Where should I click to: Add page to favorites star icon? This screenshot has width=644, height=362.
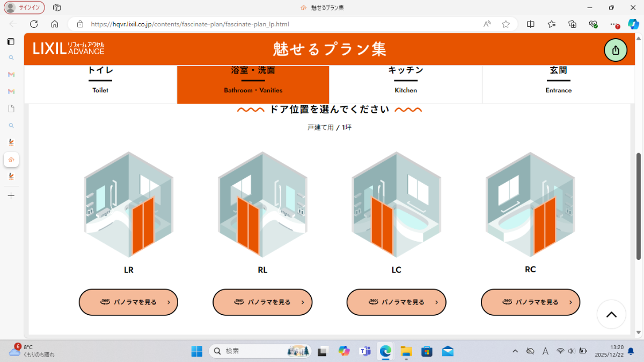click(x=506, y=24)
